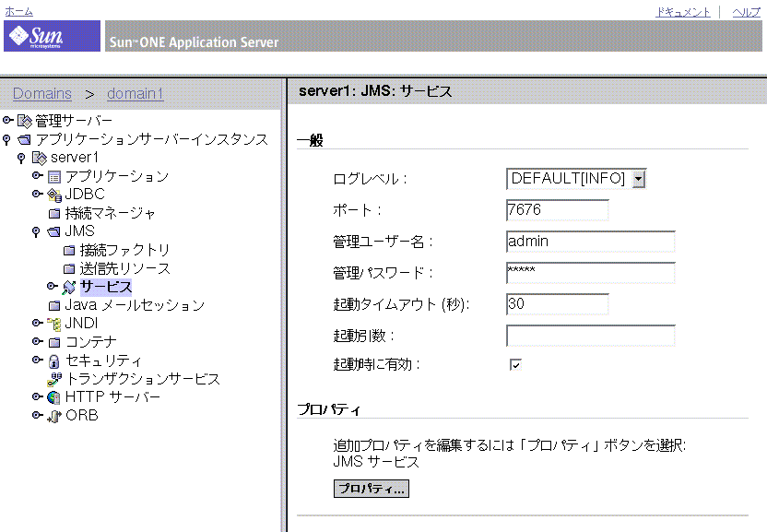This screenshot has width=767, height=532.
Task: Expand the 管理サーバー node
Action: pyautogui.click(x=7, y=120)
